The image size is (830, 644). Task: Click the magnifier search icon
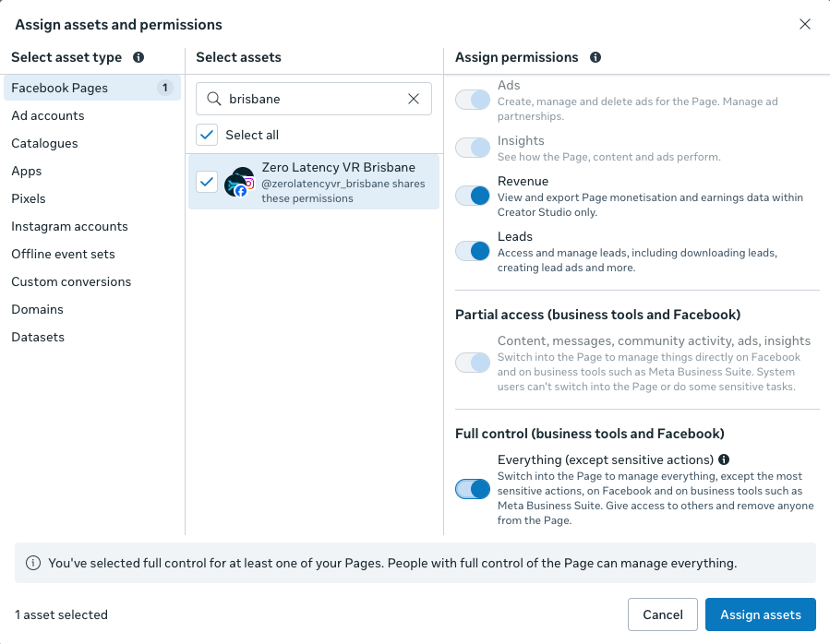pos(214,99)
